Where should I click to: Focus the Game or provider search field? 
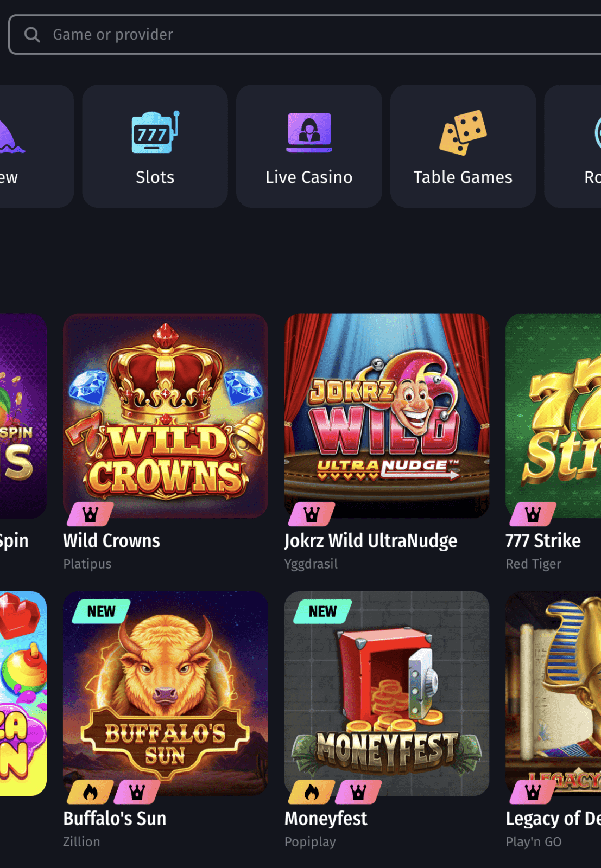pyautogui.click(x=305, y=35)
